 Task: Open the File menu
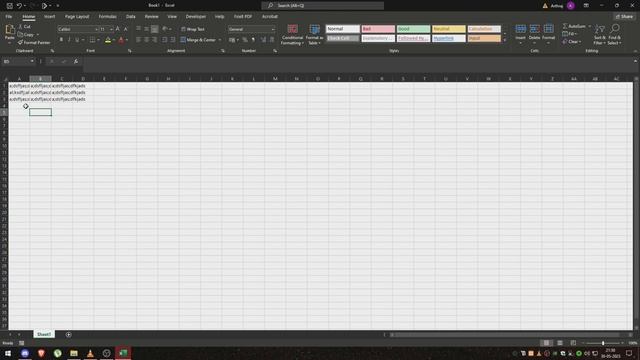pyautogui.click(x=9, y=17)
